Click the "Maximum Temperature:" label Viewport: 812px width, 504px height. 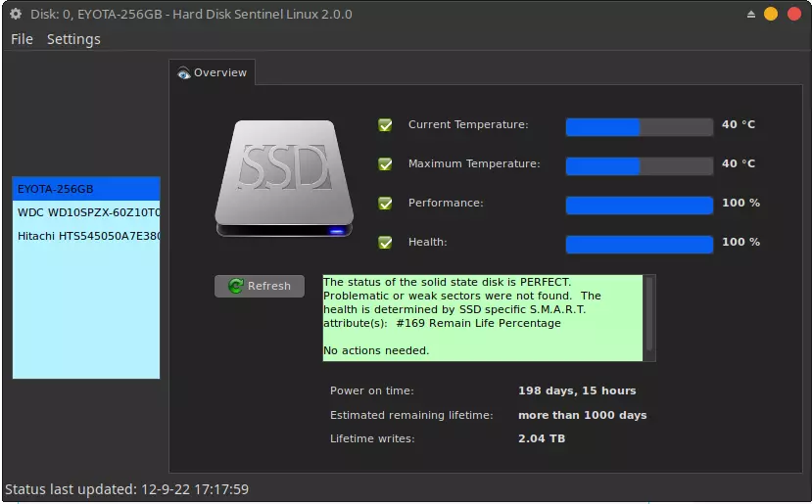tap(474, 164)
